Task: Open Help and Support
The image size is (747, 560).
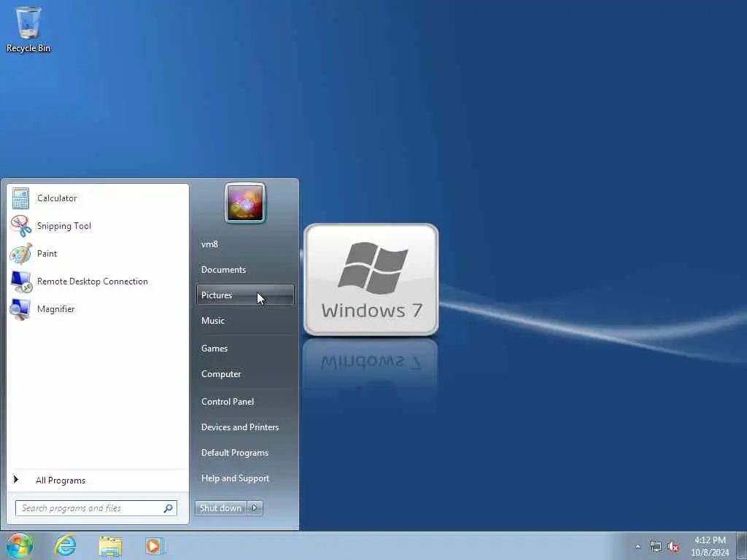Action: point(245,478)
